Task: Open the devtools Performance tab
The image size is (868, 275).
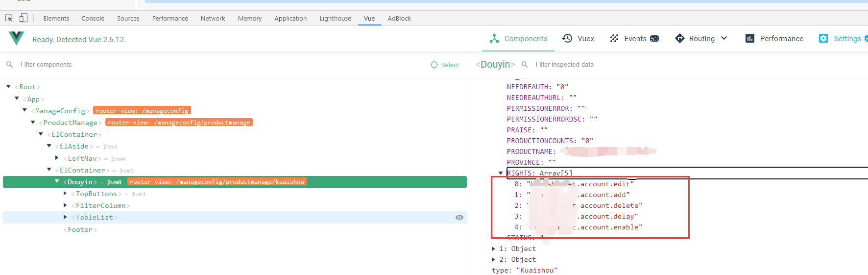Action: pyautogui.click(x=170, y=19)
